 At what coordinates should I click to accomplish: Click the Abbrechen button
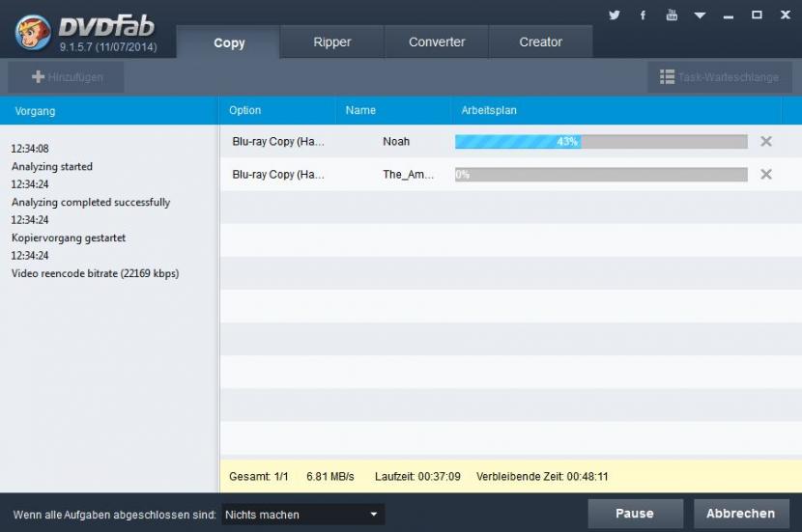741,514
